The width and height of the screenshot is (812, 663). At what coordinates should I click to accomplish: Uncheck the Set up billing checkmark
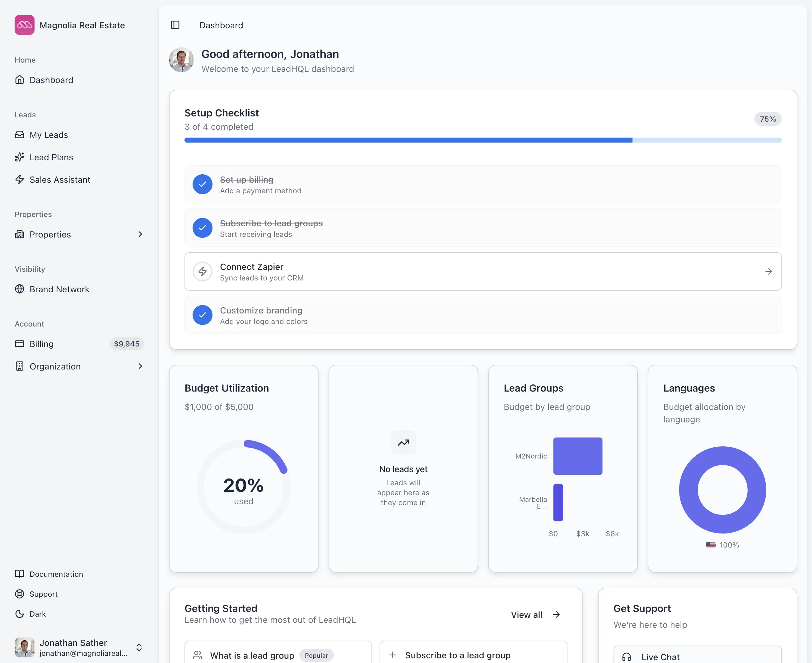pyautogui.click(x=202, y=185)
